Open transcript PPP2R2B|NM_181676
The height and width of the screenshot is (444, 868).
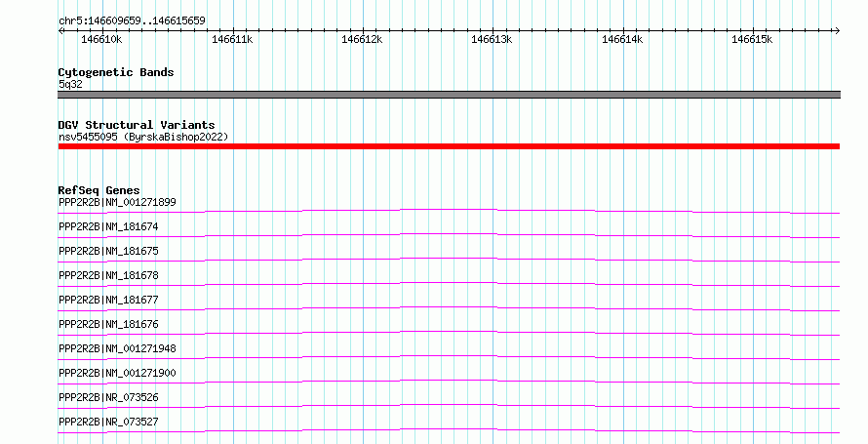click(108, 324)
